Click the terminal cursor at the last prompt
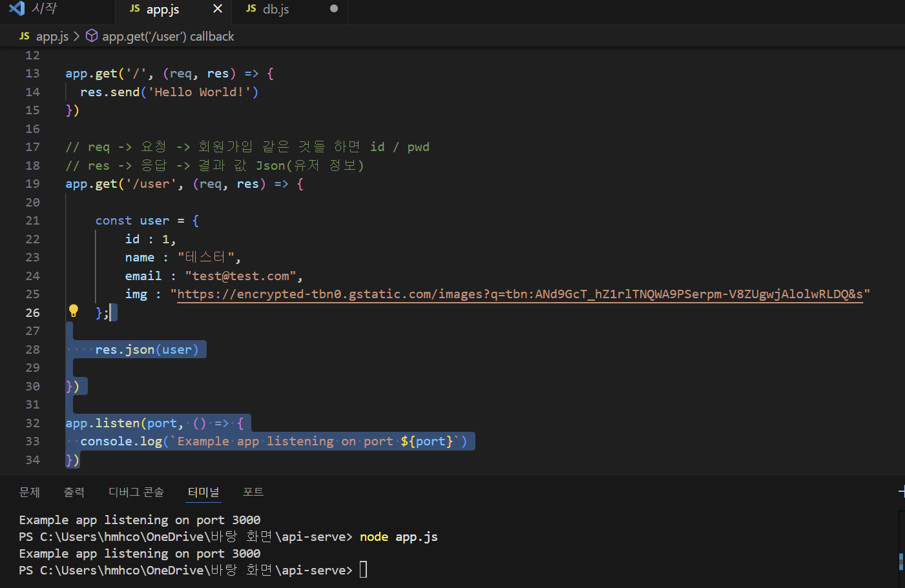This screenshot has width=905, height=588. pyautogui.click(x=364, y=570)
